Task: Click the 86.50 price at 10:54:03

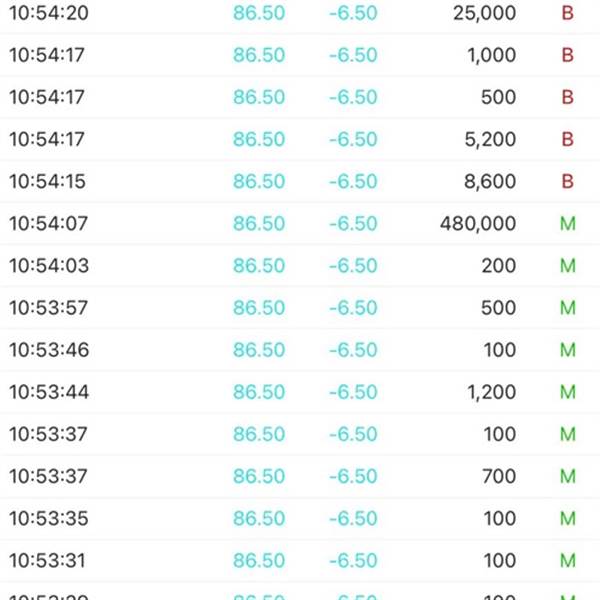Action: tap(259, 266)
